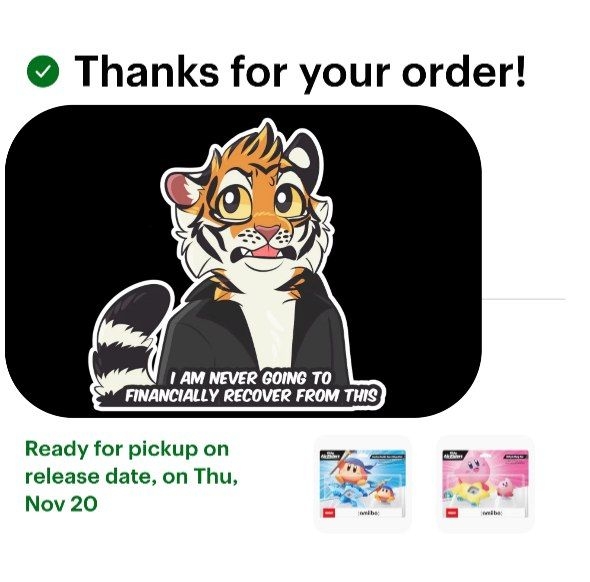Screen dimensions: 590x582
Task: Click "Financially recover from this" caption line
Action: (x=251, y=395)
